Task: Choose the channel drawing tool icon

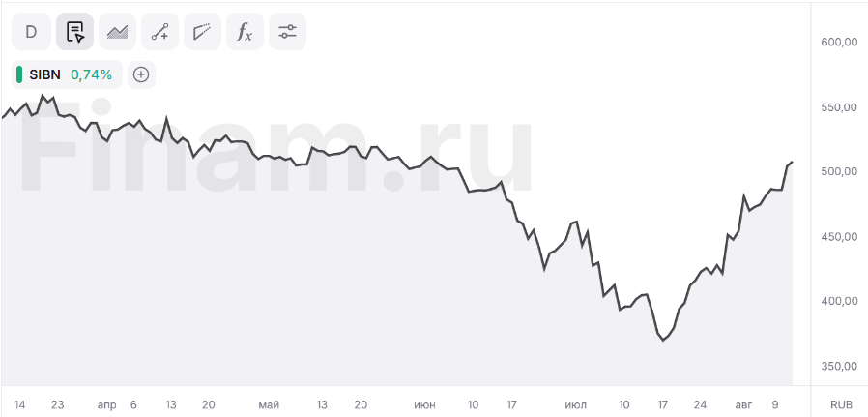Action: tap(203, 32)
